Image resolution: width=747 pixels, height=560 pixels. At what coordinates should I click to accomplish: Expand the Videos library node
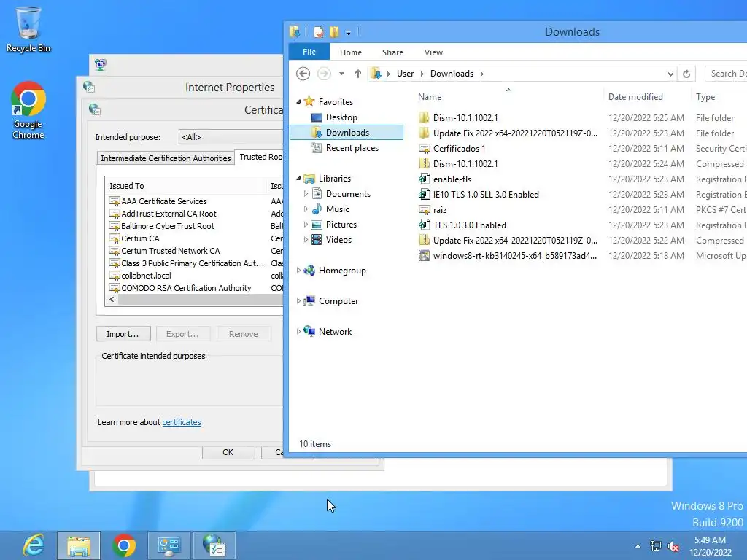pos(306,239)
